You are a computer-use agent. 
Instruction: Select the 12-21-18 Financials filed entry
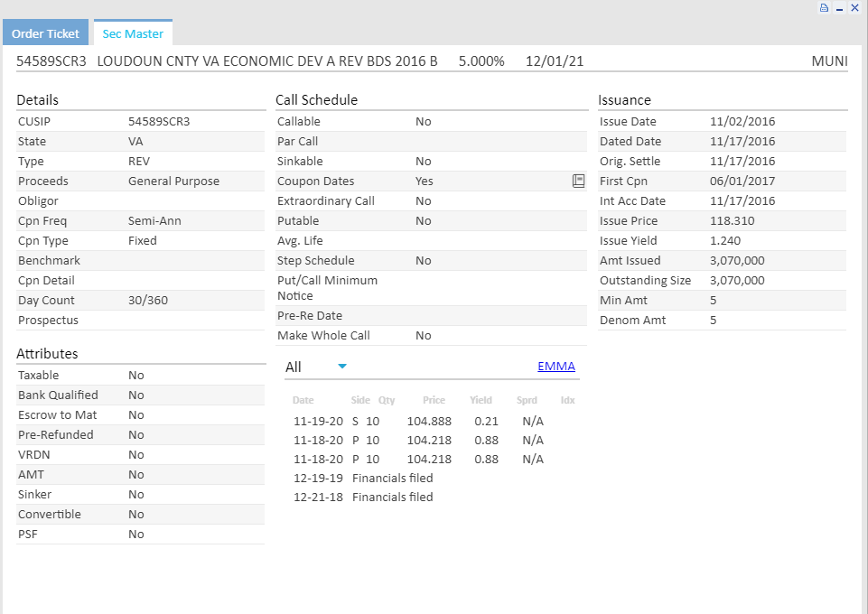coord(363,497)
